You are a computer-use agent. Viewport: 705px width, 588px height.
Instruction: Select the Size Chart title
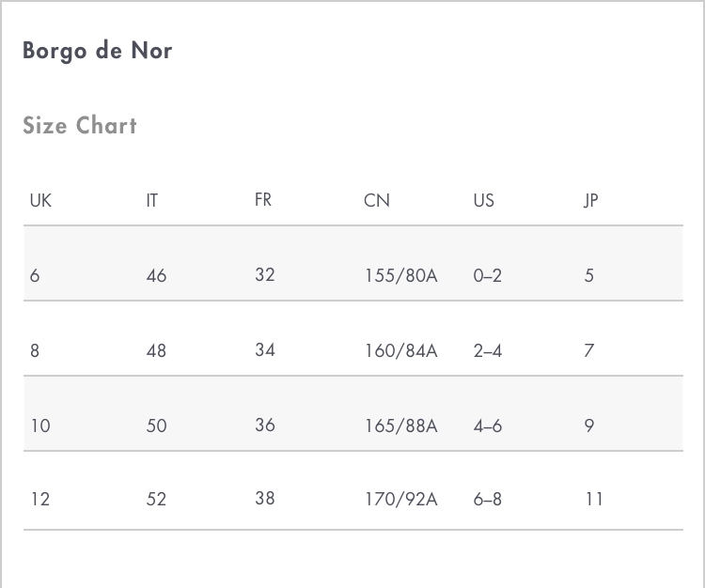80,125
